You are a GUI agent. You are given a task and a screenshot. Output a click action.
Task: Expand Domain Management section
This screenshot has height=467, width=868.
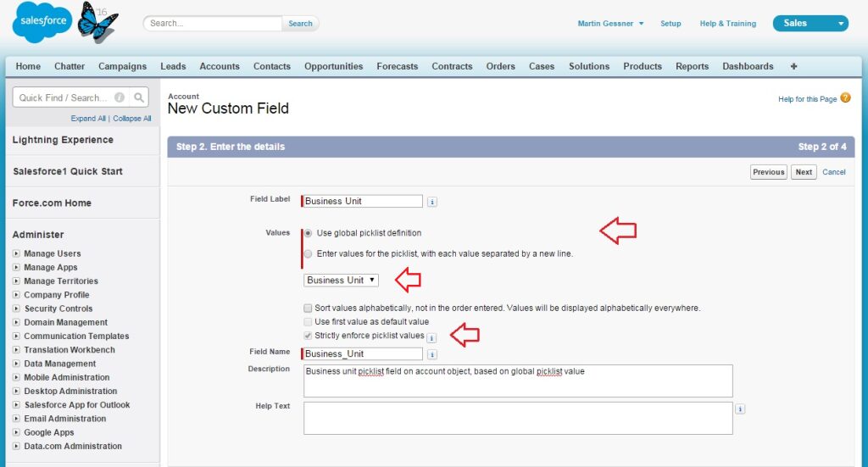(16, 322)
